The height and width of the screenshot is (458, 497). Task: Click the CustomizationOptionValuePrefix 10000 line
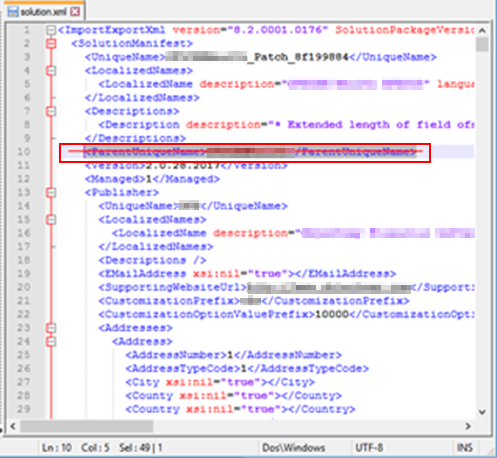(x=287, y=314)
